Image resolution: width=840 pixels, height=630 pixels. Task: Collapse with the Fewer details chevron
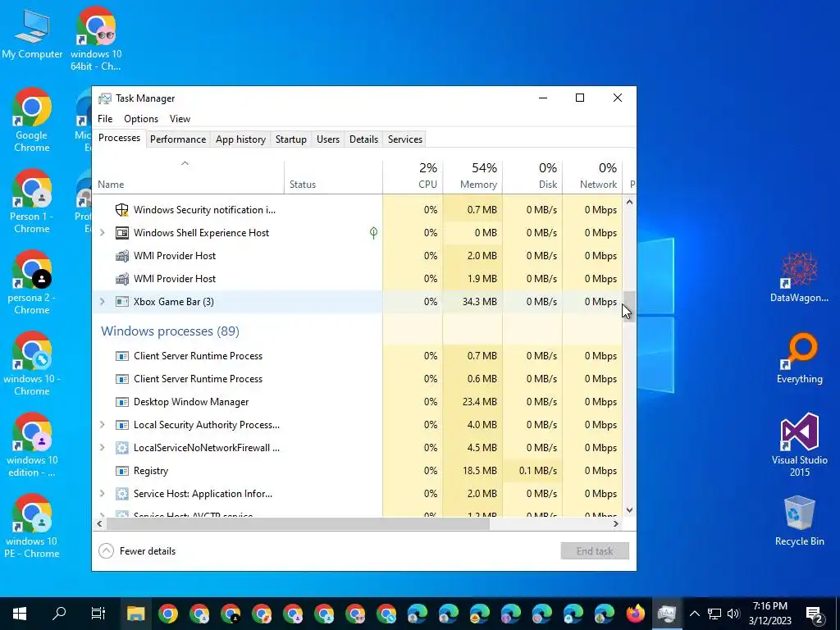tap(106, 551)
